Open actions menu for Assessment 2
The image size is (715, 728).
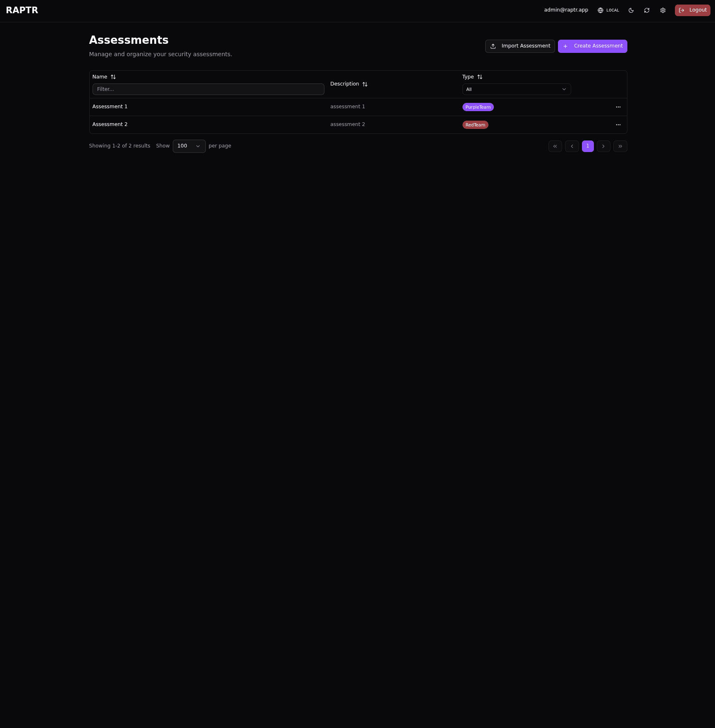click(618, 125)
